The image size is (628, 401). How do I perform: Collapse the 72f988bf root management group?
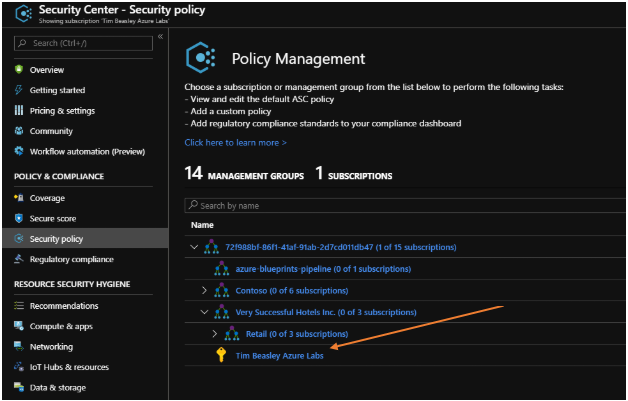click(194, 247)
